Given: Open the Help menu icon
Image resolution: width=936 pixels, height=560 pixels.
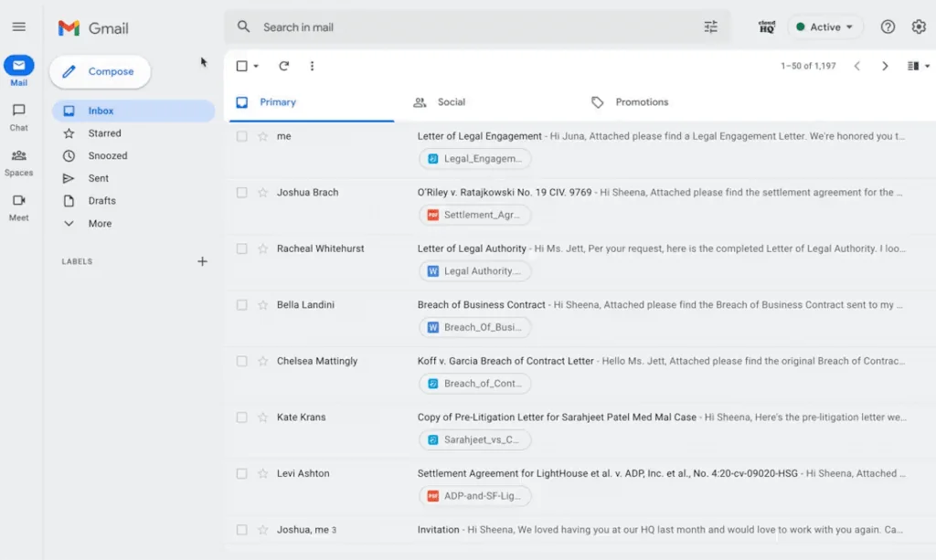Looking at the screenshot, I should [x=887, y=26].
